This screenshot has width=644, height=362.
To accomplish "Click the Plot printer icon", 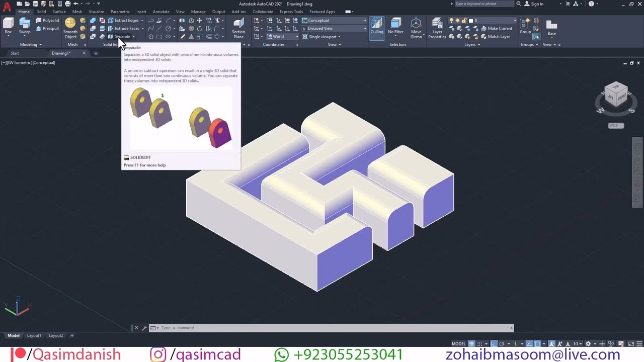I will coord(67,4).
